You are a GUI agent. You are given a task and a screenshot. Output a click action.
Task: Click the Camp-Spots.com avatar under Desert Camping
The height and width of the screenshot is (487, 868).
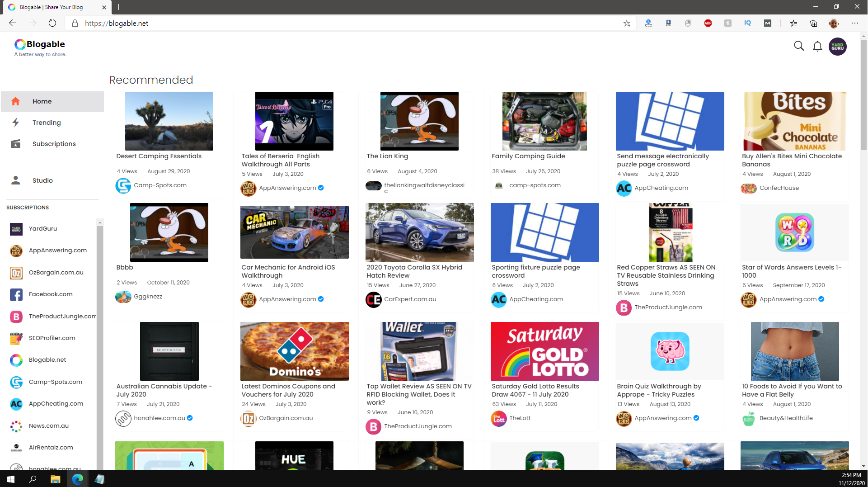click(123, 185)
